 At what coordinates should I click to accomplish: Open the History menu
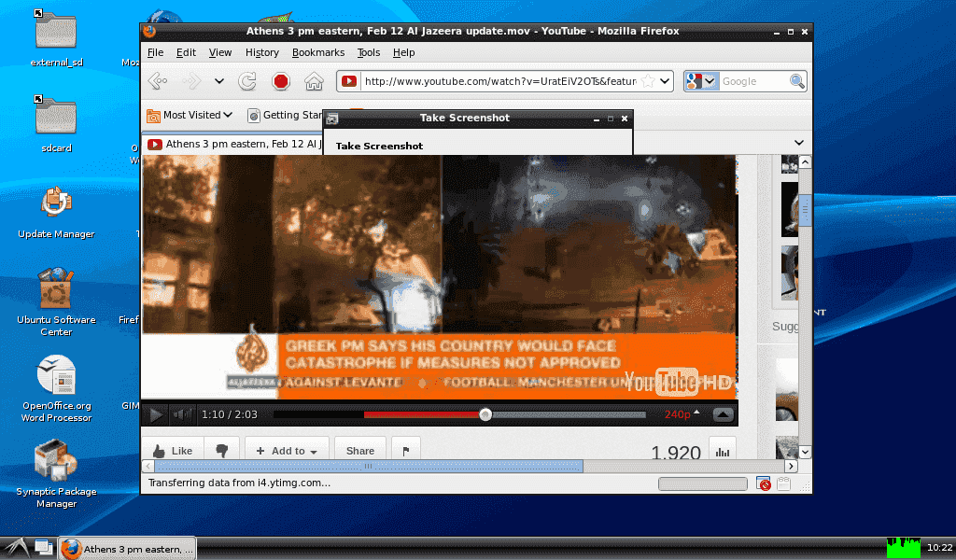(x=262, y=52)
